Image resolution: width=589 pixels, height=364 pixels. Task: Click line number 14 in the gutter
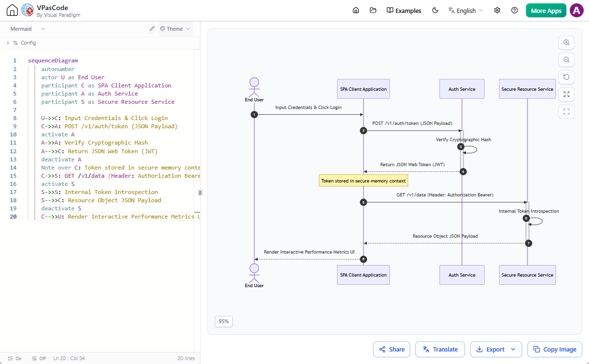click(13, 168)
